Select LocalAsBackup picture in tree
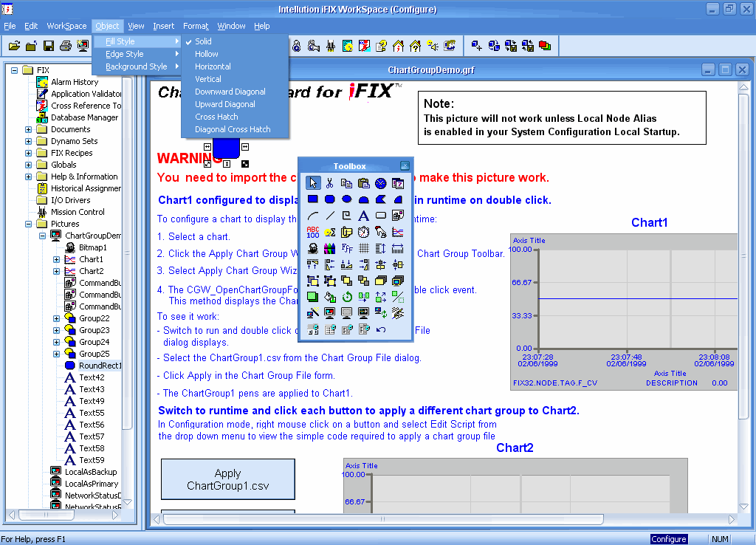Viewport: 756px width, 545px height. click(x=91, y=472)
